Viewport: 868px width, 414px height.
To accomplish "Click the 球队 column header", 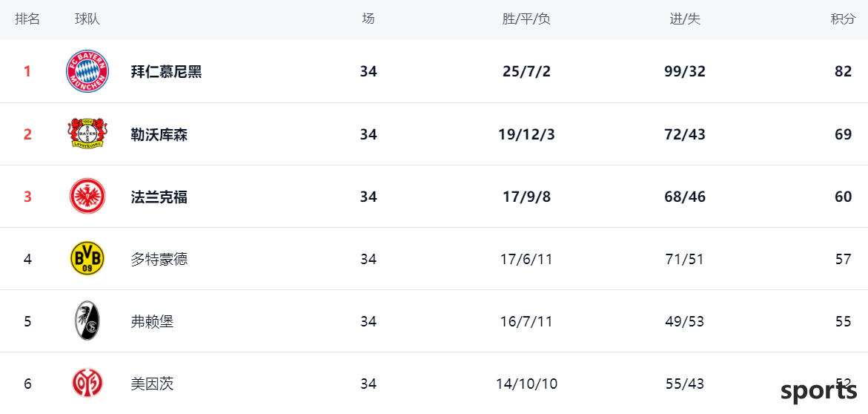I will (x=87, y=19).
